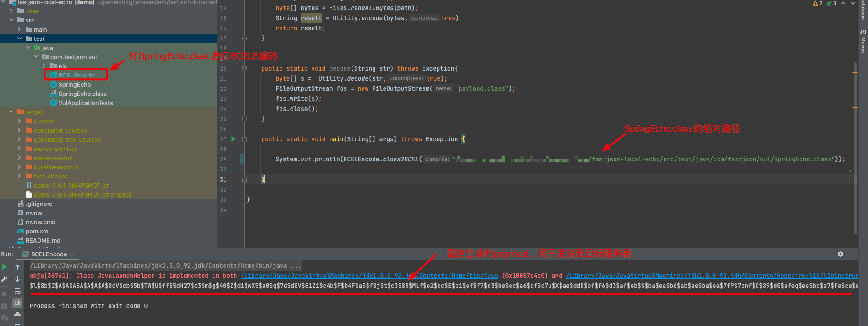Select the BCELEncode run tab

pyautogui.click(x=49, y=254)
